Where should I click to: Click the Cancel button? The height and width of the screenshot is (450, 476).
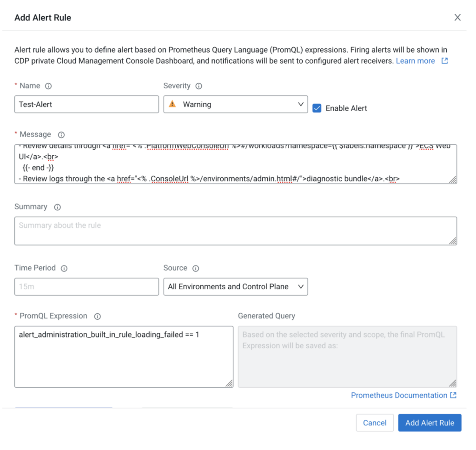pyautogui.click(x=375, y=423)
